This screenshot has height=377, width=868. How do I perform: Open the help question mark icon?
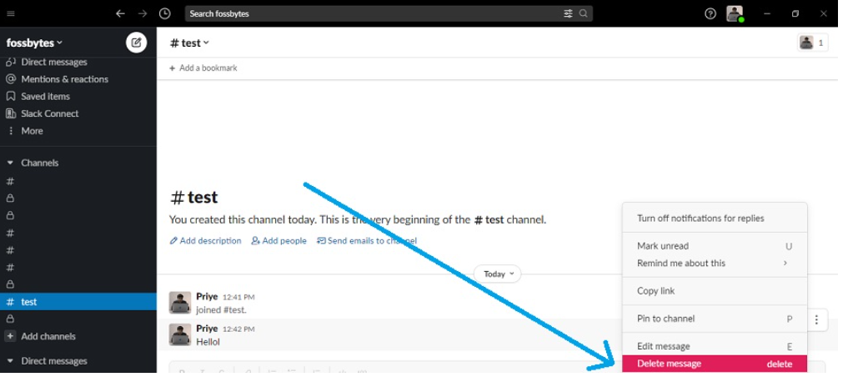710,13
